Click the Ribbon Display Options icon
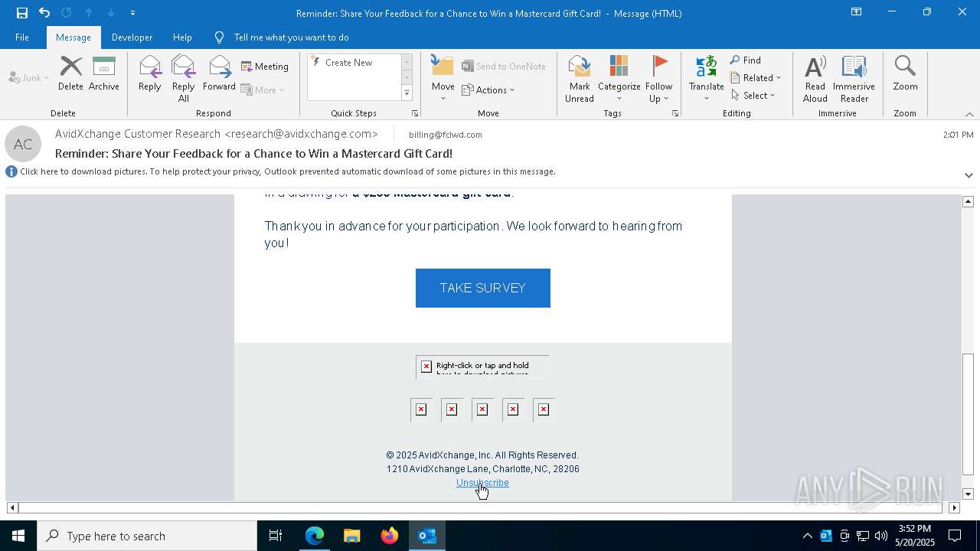 856,12
